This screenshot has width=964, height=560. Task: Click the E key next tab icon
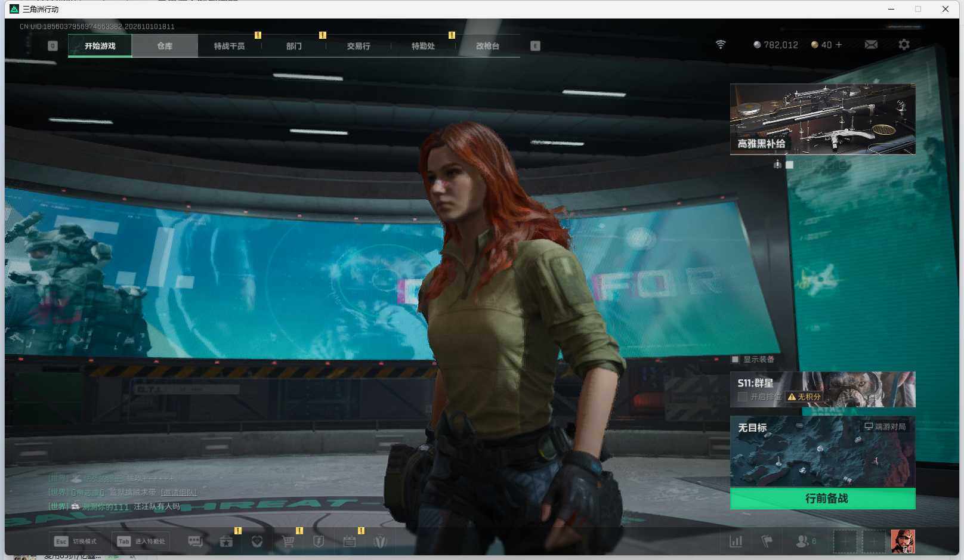[535, 46]
